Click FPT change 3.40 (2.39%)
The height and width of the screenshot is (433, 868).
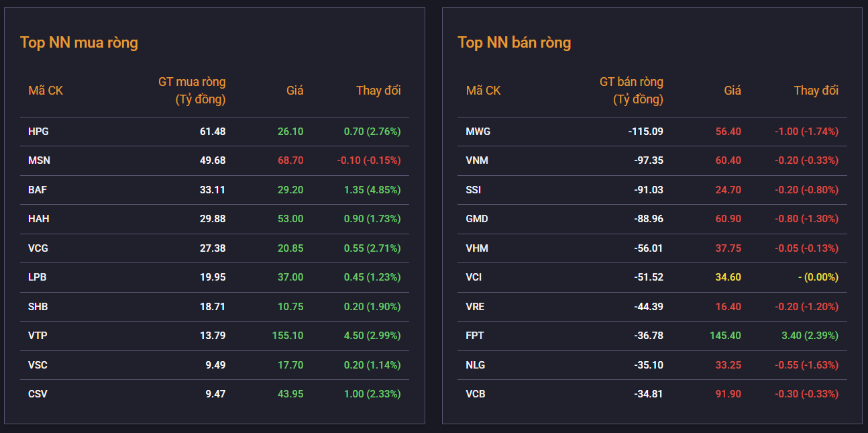click(810, 336)
